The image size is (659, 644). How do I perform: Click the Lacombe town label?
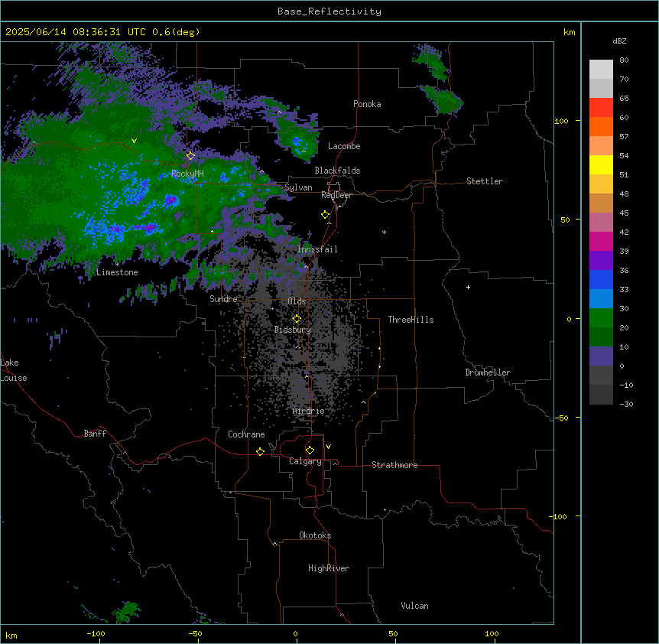[x=344, y=146]
